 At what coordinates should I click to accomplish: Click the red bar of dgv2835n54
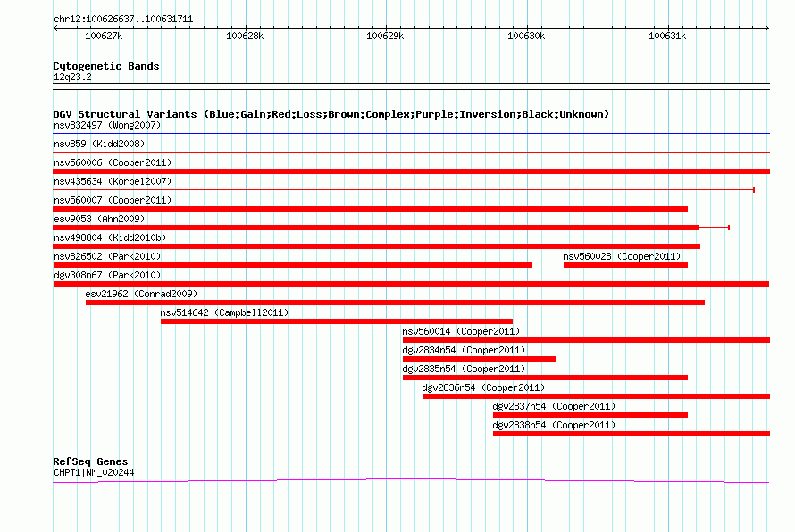[x=545, y=378]
